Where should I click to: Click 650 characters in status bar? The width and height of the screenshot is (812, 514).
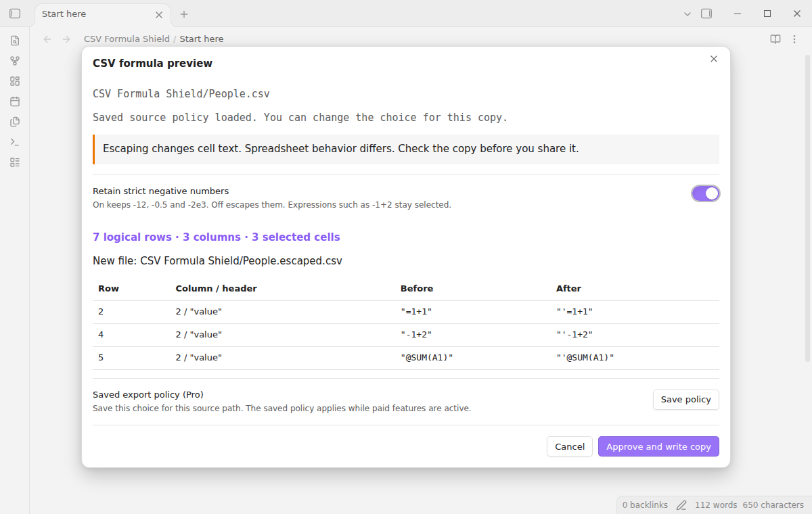[773, 505]
